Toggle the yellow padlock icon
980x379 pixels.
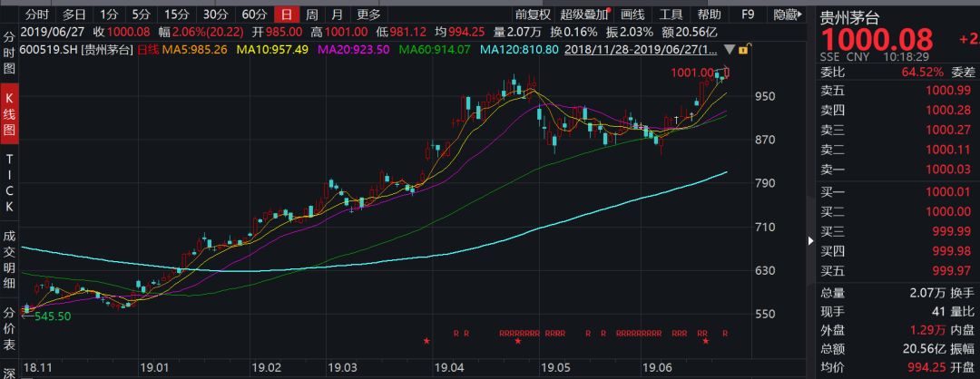point(743,49)
